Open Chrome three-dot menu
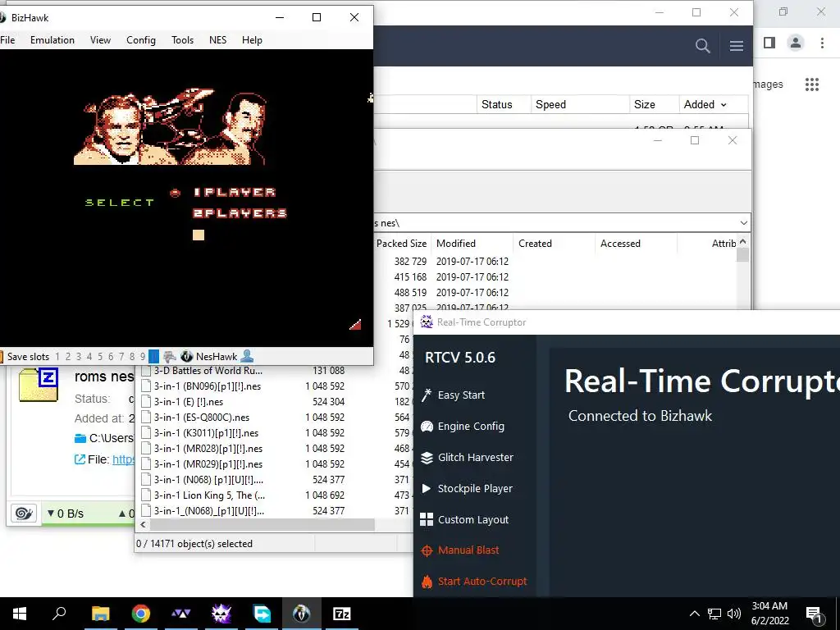840x630 pixels. [822, 43]
